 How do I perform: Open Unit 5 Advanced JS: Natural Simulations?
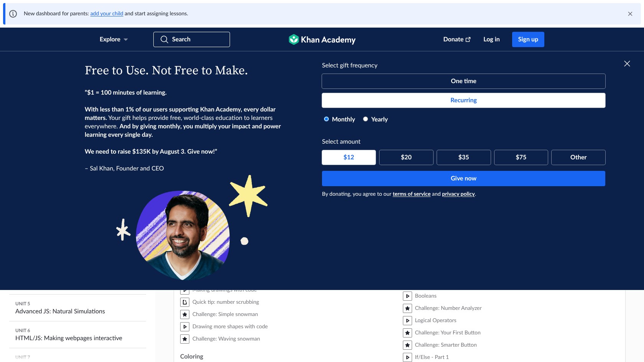click(78, 308)
